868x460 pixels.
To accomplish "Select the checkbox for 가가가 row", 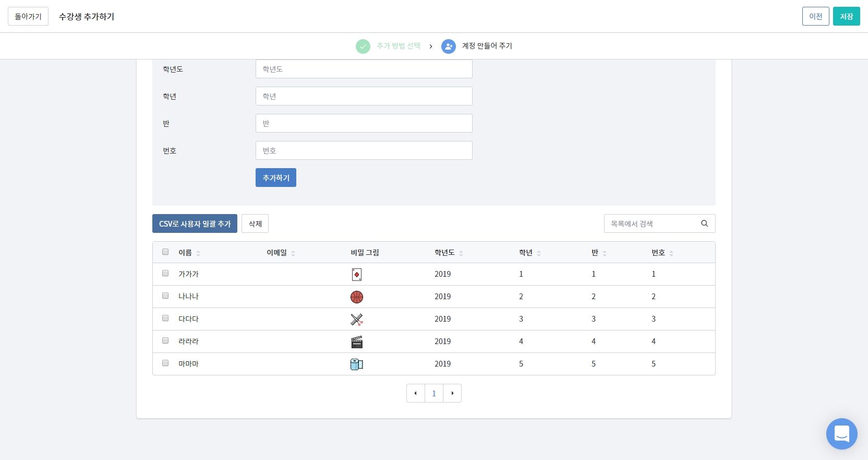I will click(165, 273).
